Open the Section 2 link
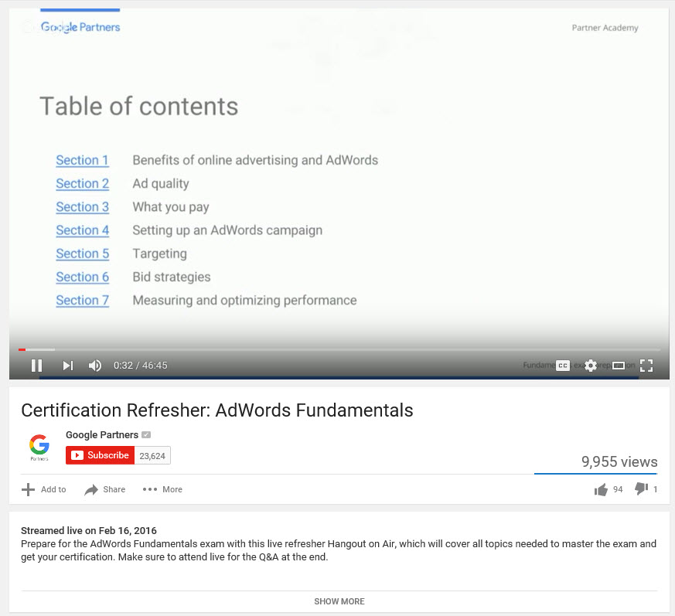675x616 pixels. (x=82, y=184)
